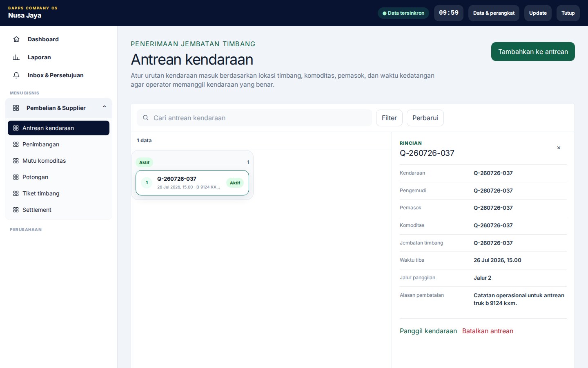The image size is (588, 368).
Task: Click the 09:59 clock display
Action: tap(449, 13)
